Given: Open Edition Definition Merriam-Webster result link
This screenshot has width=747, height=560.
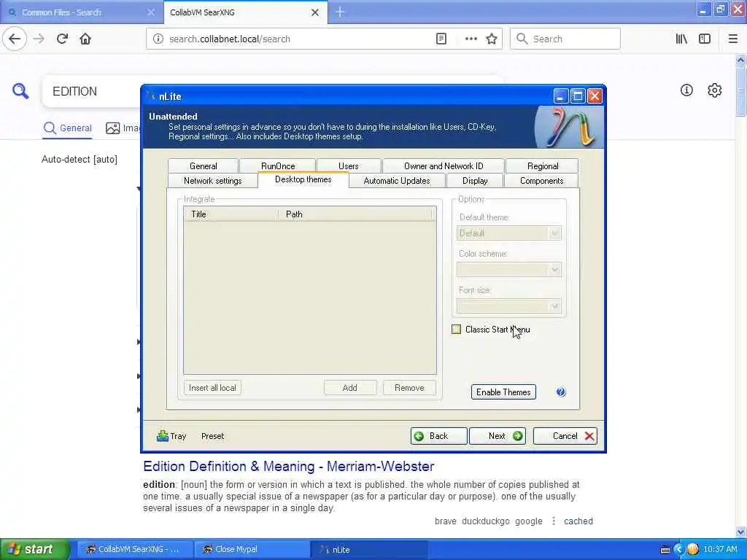Looking at the screenshot, I should pyautogui.click(x=289, y=466).
